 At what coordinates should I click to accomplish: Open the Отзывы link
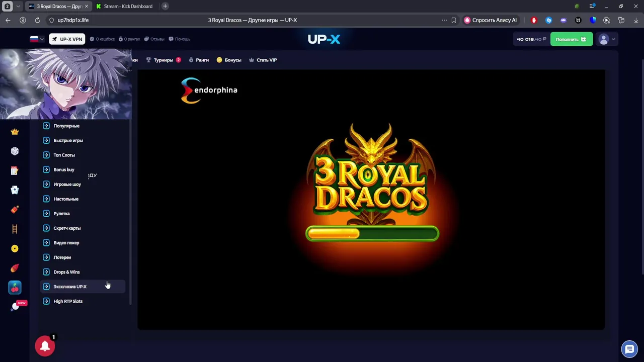(x=154, y=39)
